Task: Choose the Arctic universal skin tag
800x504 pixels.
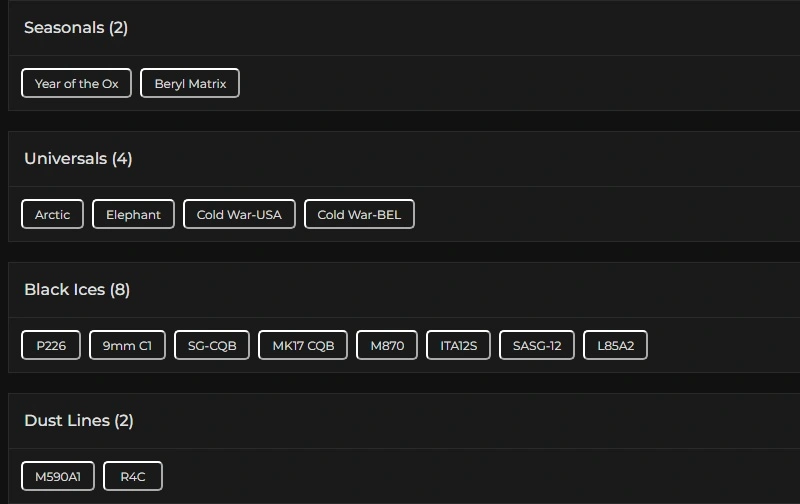Action: [52, 215]
